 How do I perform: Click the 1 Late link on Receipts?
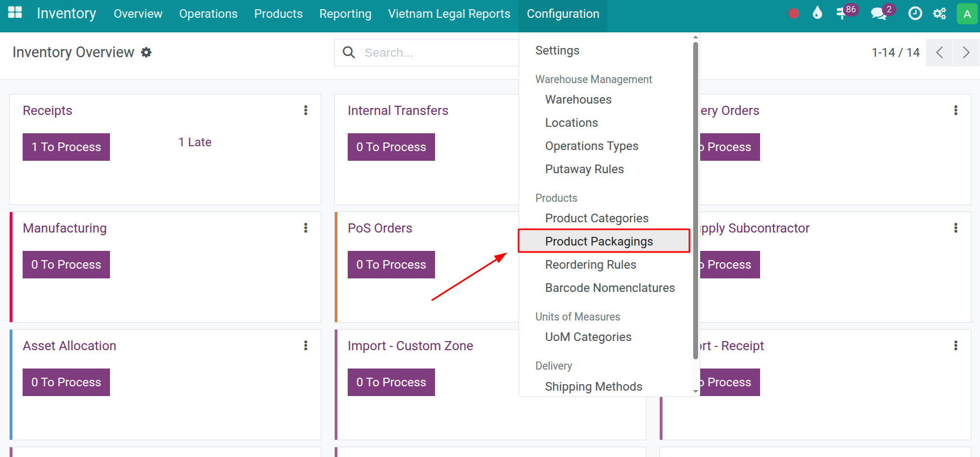(x=195, y=142)
